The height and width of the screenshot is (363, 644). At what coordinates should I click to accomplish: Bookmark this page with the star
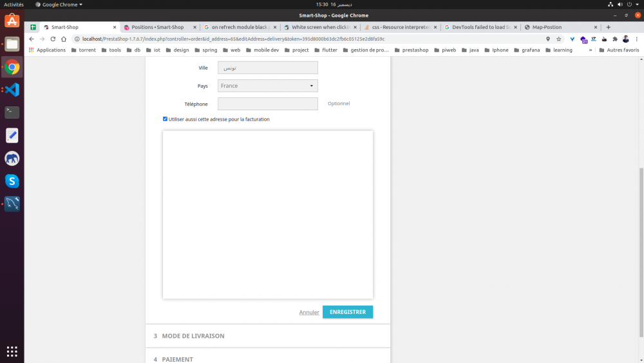[558, 39]
